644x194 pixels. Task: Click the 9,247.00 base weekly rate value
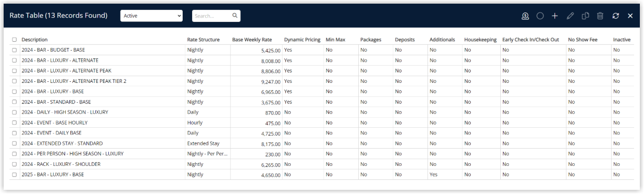coord(271,82)
